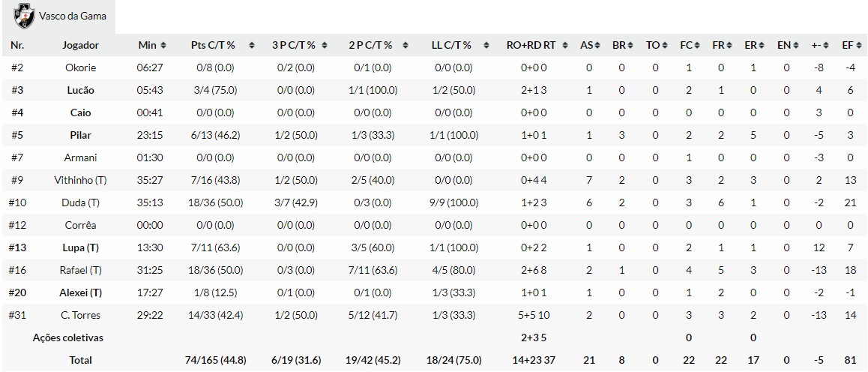Sort by +- plus-minus column arrows

coord(825,46)
